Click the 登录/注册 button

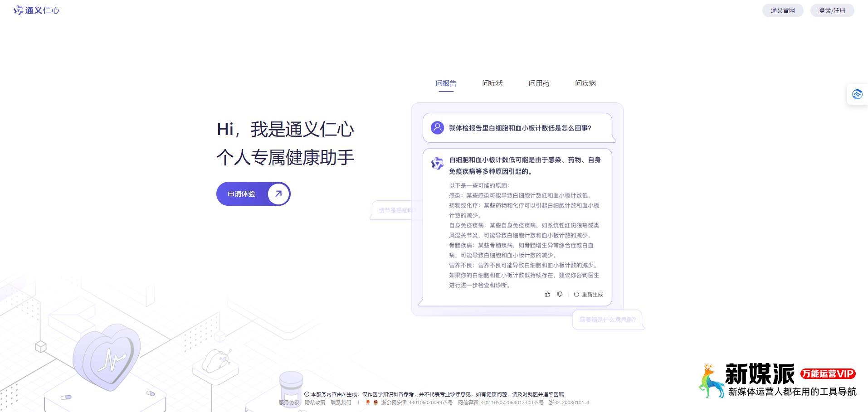(x=832, y=10)
